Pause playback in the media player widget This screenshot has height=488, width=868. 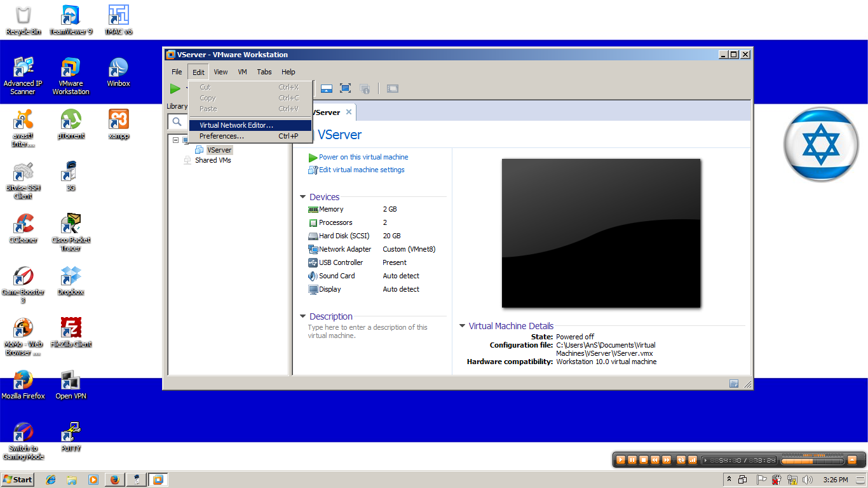(632, 460)
